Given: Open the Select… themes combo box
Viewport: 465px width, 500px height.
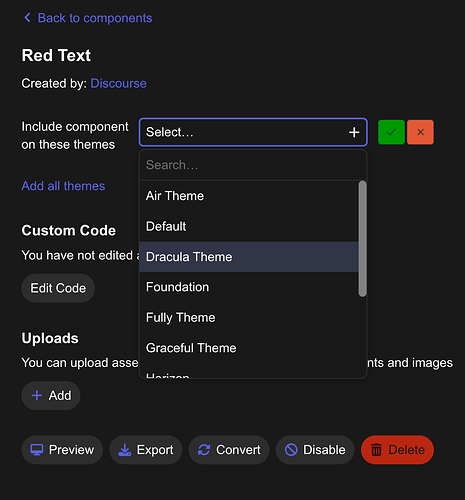Looking at the screenshot, I should 253,132.
